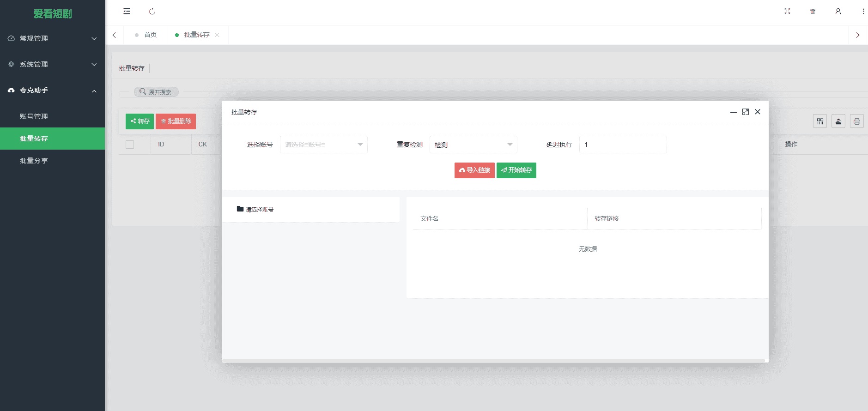Click the 延迟执行 input field
Screen dimensions: 868x411
[x=623, y=145]
